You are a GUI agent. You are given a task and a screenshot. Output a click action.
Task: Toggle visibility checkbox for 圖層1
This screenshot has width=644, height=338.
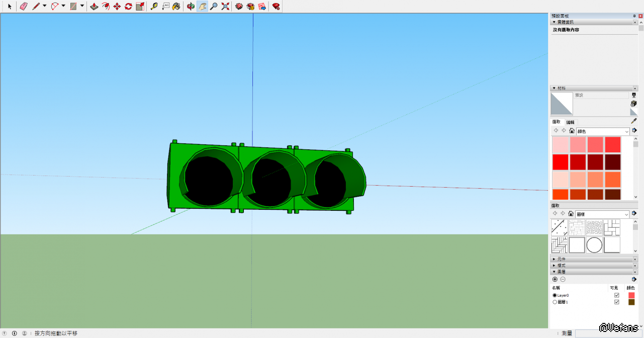point(617,302)
